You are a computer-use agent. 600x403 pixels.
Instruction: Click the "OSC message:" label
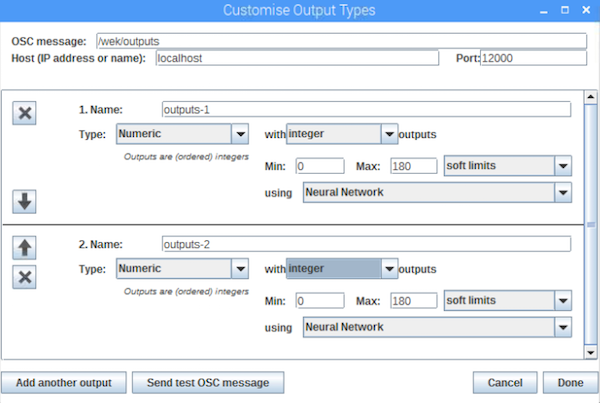point(49,41)
